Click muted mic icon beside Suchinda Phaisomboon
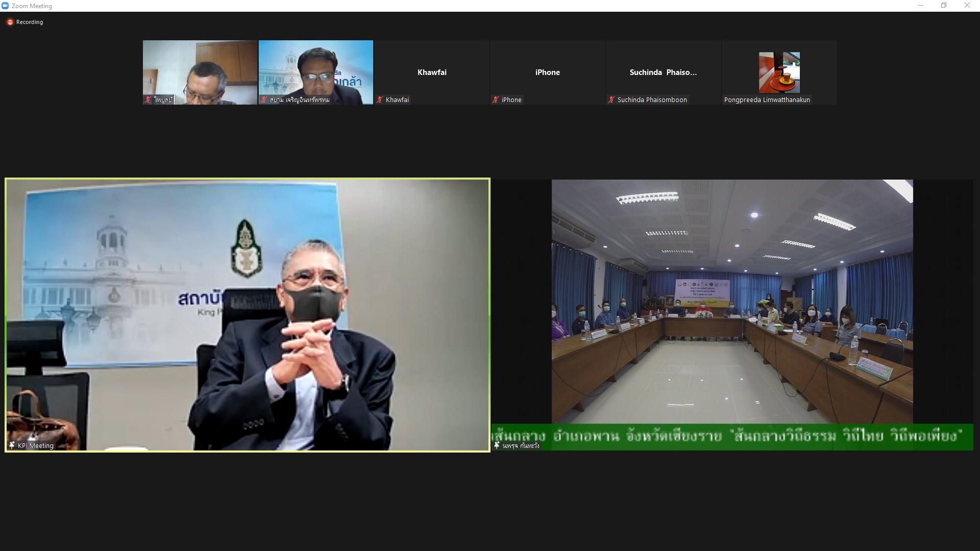 coord(611,99)
